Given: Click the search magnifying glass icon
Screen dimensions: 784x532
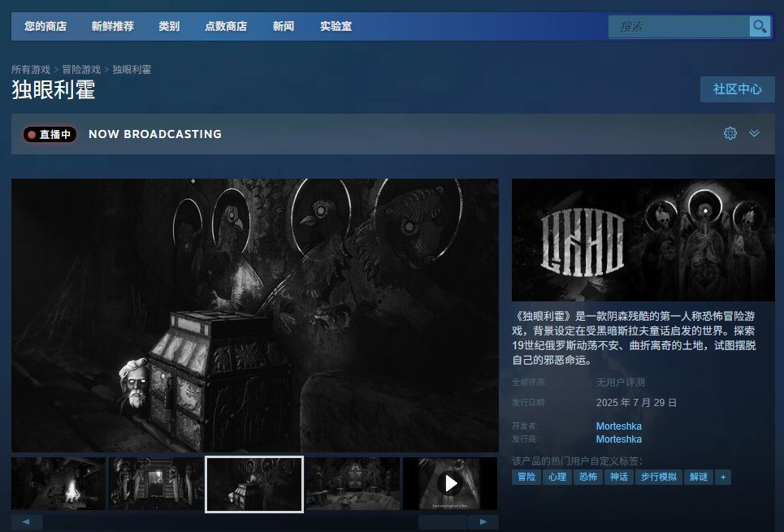Looking at the screenshot, I should coord(759,26).
